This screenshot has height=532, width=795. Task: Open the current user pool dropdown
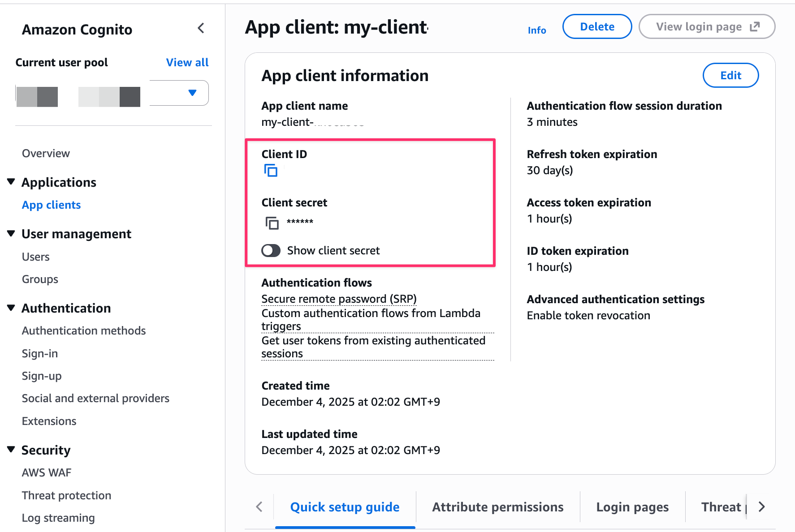[192, 93]
